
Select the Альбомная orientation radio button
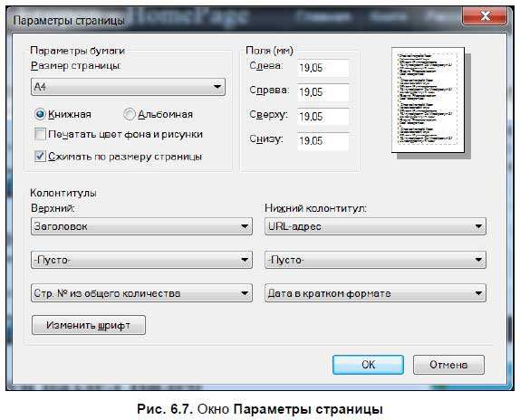point(129,114)
